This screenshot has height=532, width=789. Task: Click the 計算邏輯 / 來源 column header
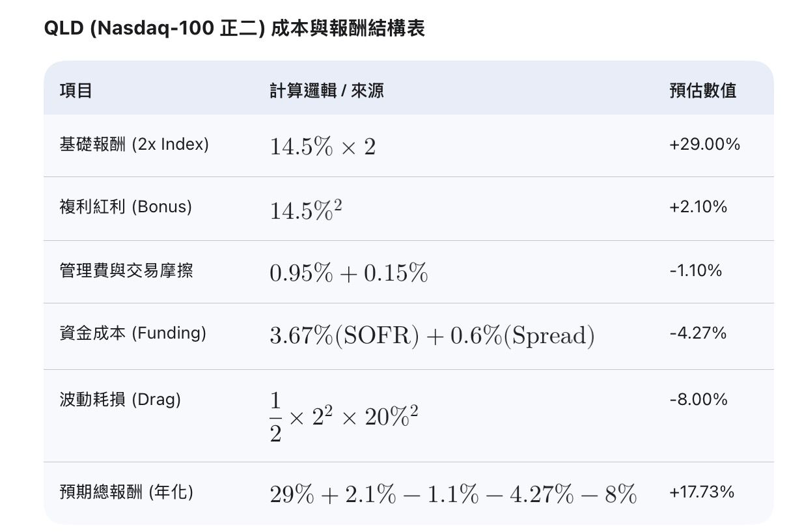point(327,91)
